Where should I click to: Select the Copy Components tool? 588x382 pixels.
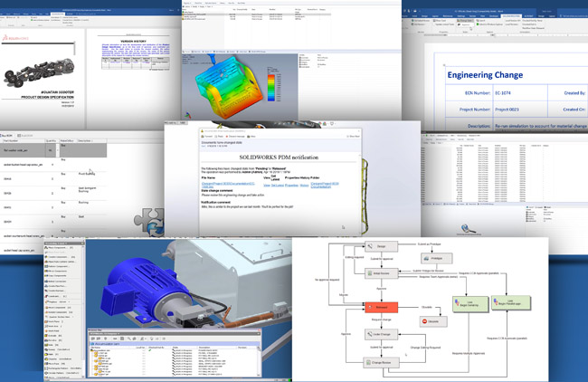coord(57,276)
